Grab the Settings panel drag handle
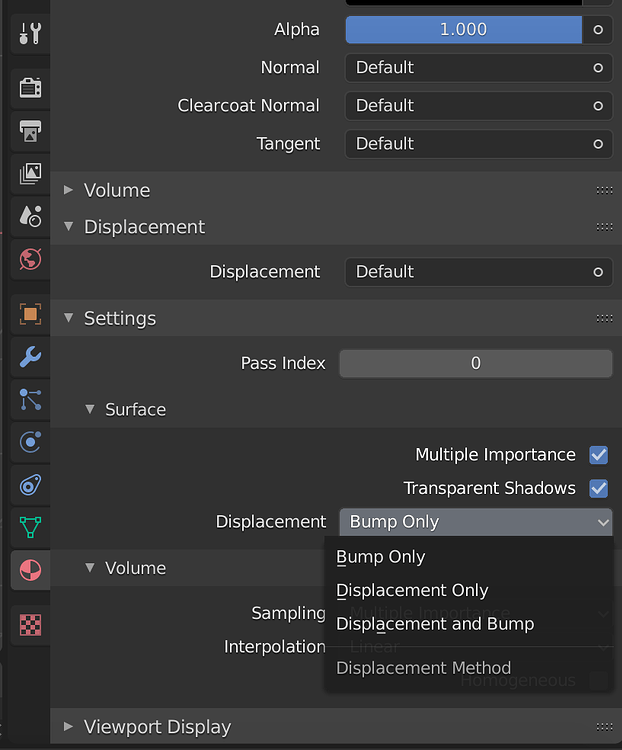The image size is (622, 750). coord(604,319)
